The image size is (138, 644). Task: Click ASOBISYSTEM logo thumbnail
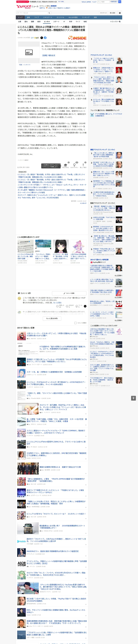click(21, 563)
